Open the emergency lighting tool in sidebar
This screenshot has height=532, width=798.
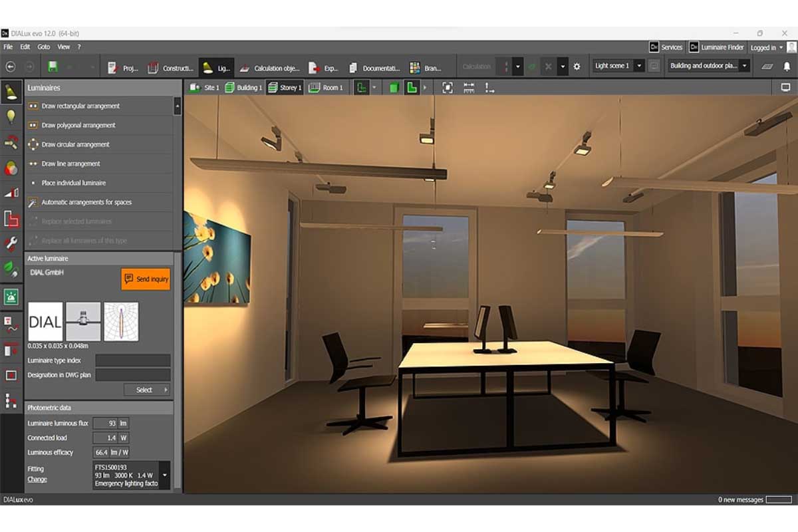(x=11, y=297)
